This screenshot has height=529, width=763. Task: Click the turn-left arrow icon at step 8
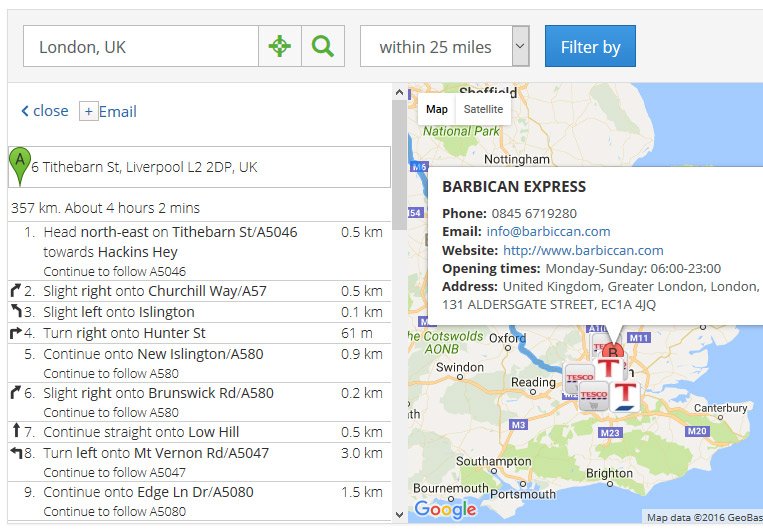(16, 453)
